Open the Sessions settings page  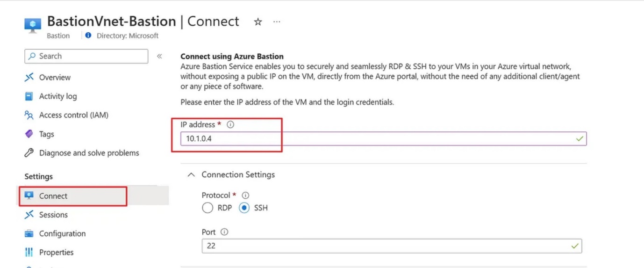point(53,215)
